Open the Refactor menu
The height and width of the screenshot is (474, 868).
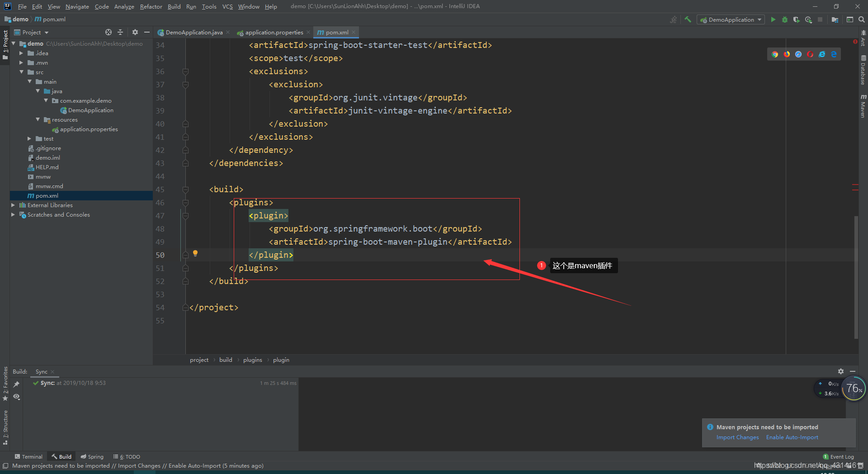coord(151,6)
